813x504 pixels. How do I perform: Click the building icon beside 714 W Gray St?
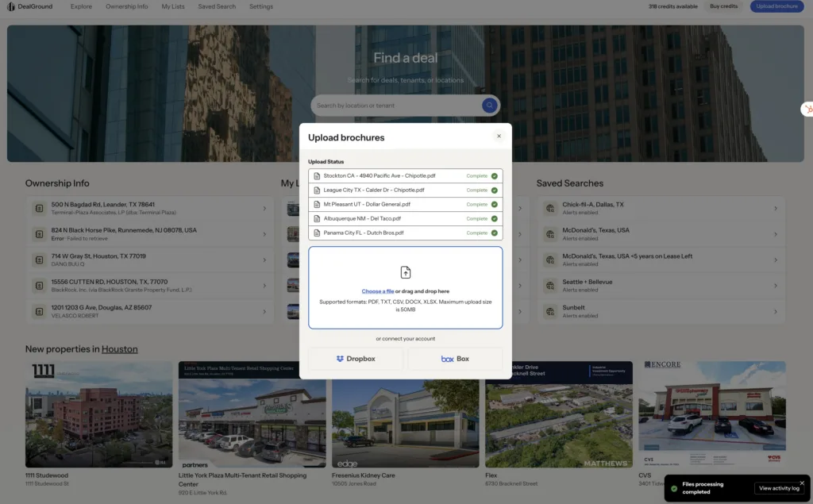pos(38,260)
